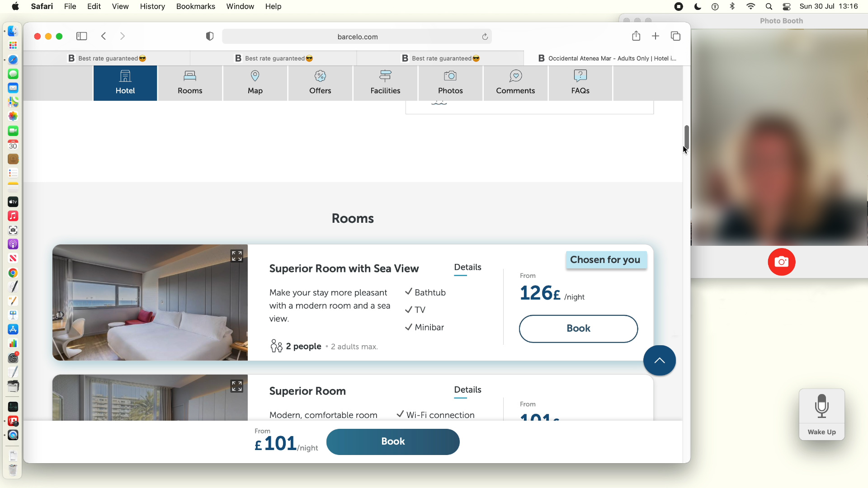Click the Wake Up microphone button
Viewport: 868px width, 488px height.
coord(821,414)
